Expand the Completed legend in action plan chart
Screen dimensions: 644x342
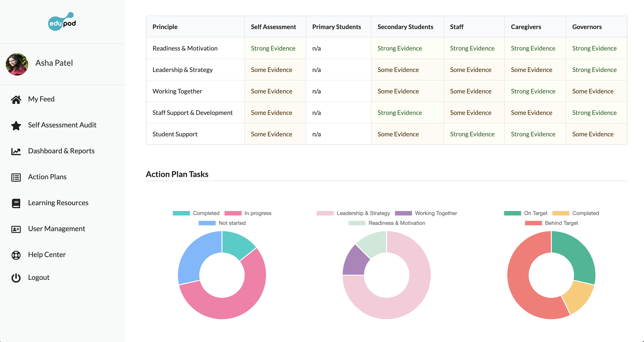(206, 213)
